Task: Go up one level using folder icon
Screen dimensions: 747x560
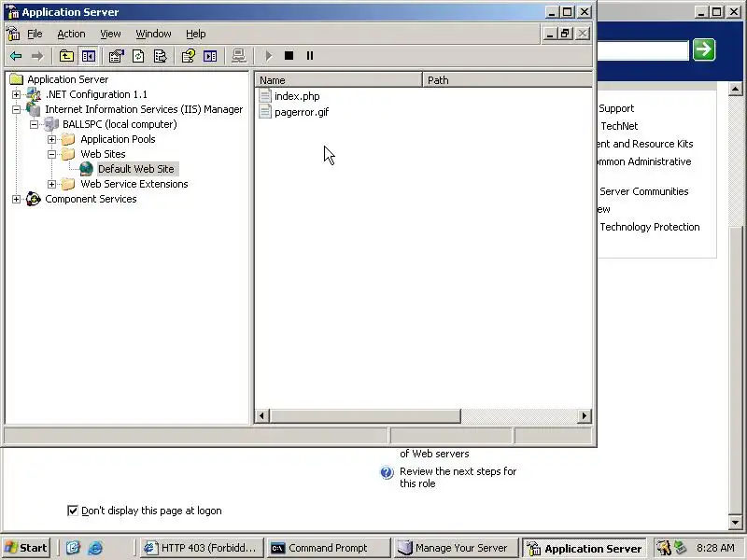Action: click(x=66, y=56)
